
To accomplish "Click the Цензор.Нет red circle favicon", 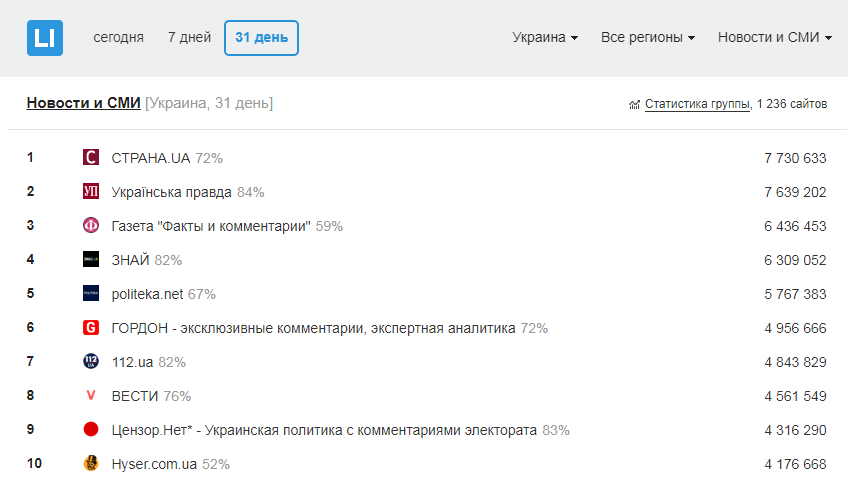I will point(91,430).
